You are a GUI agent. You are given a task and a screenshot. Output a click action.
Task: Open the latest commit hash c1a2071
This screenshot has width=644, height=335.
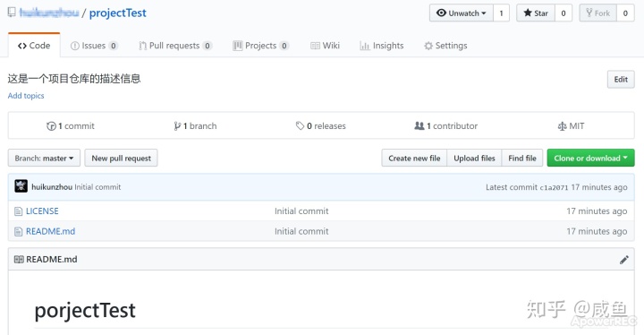pos(554,188)
